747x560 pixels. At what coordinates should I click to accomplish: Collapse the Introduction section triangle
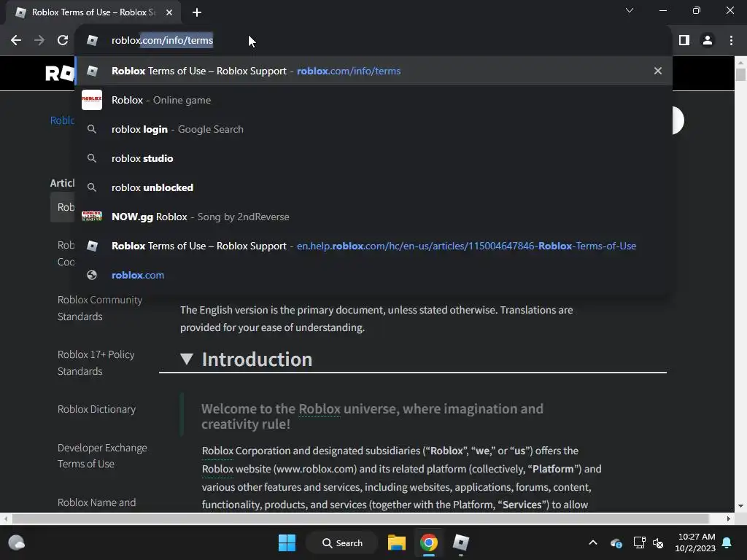187,359
